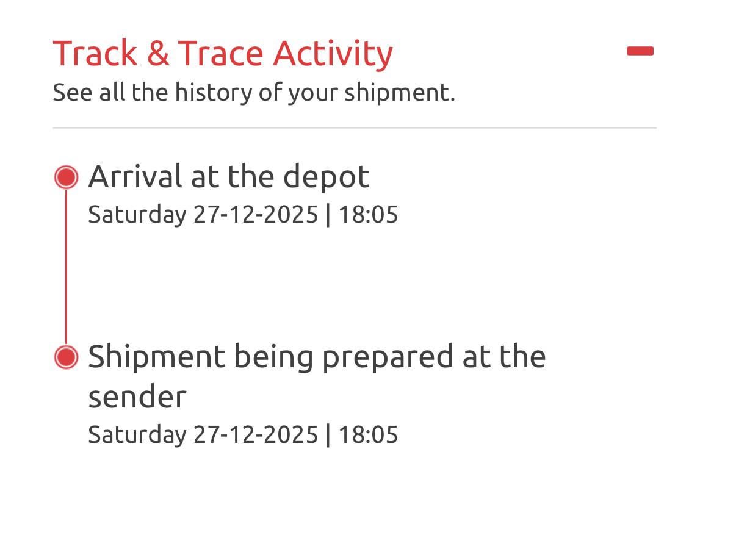Click the shipment history subtitle text
Viewport: 736px width, 560px height.
[253, 93]
